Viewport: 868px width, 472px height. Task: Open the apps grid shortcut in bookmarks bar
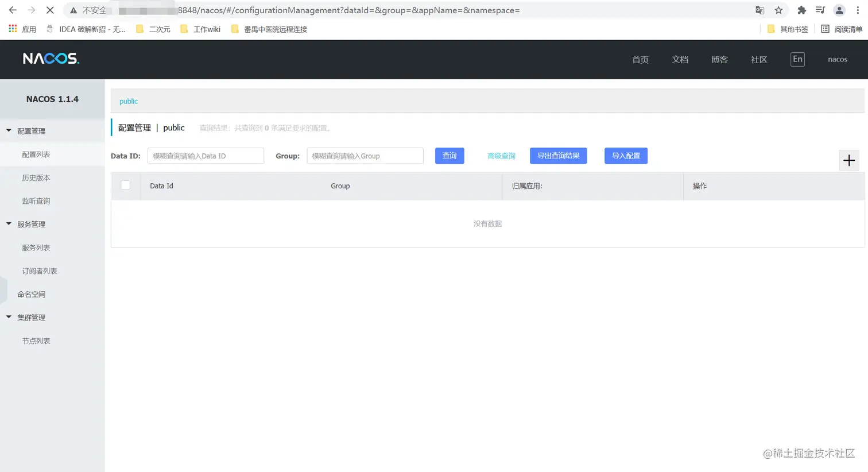(x=13, y=29)
